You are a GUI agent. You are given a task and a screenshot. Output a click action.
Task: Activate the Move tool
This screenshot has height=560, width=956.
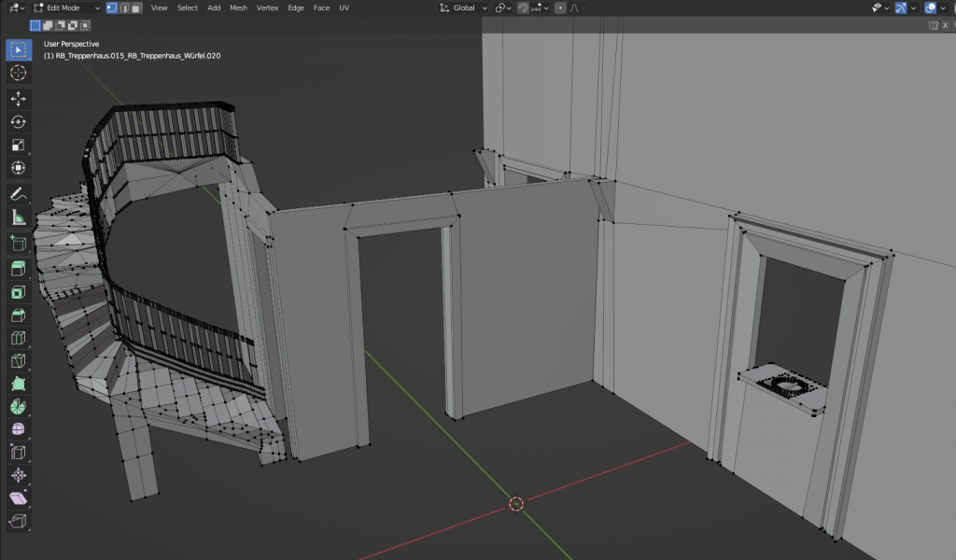click(18, 99)
